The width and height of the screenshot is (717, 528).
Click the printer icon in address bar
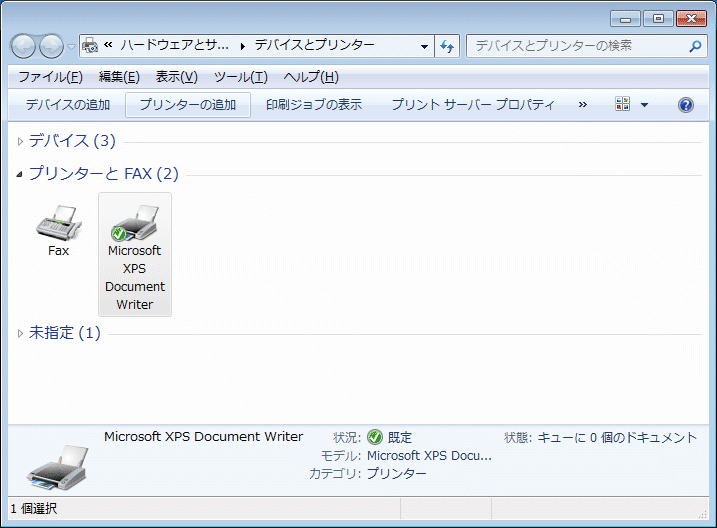[x=90, y=46]
